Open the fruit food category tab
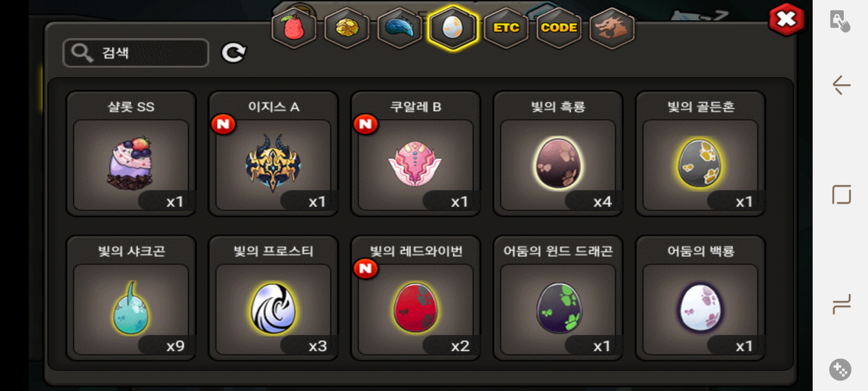This screenshot has height=391, width=868. [x=294, y=28]
